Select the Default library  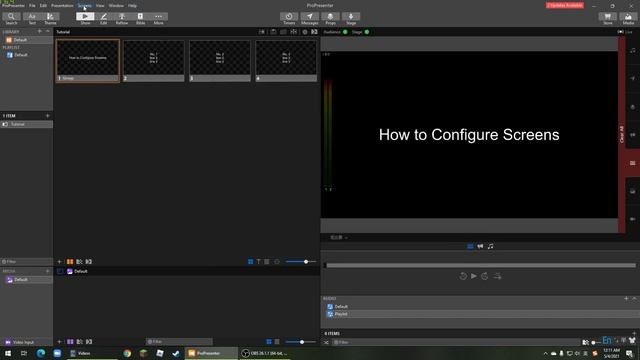27,40
